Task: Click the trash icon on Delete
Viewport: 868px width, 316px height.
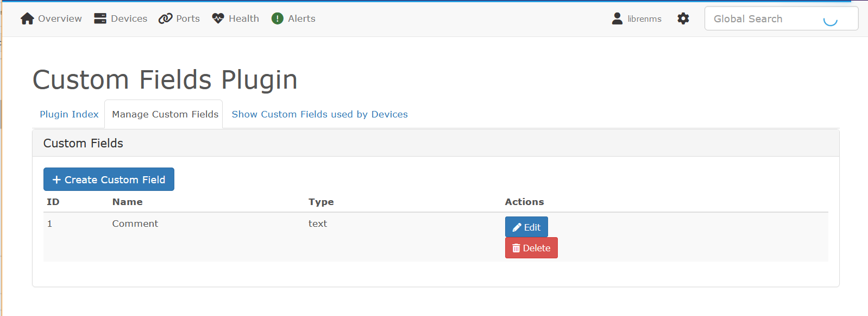Action: pyautogui.click(x=516, y=248)
